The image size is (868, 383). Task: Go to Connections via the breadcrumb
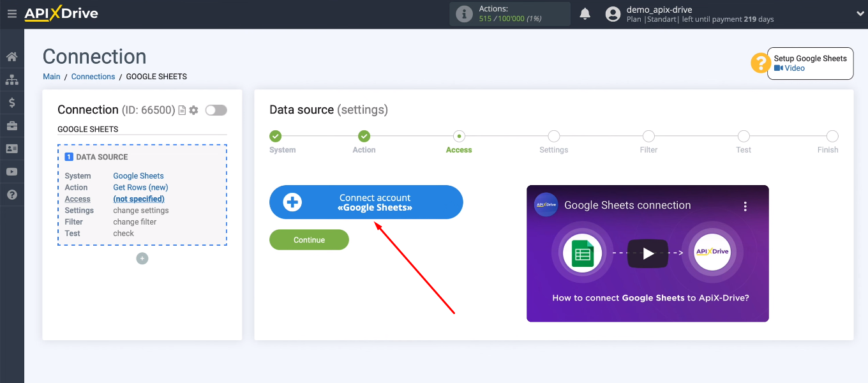click(93, 76)
